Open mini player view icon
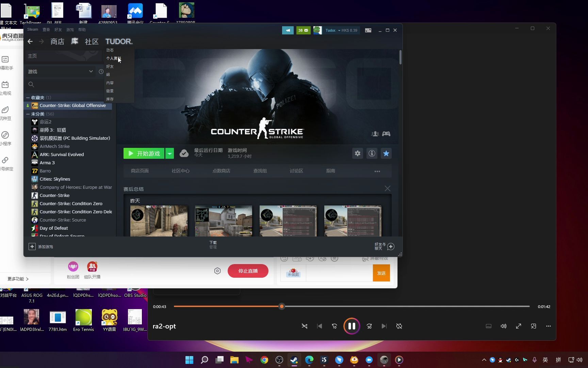Viewport: 588px width, 368px height. [x=534, y=326]
